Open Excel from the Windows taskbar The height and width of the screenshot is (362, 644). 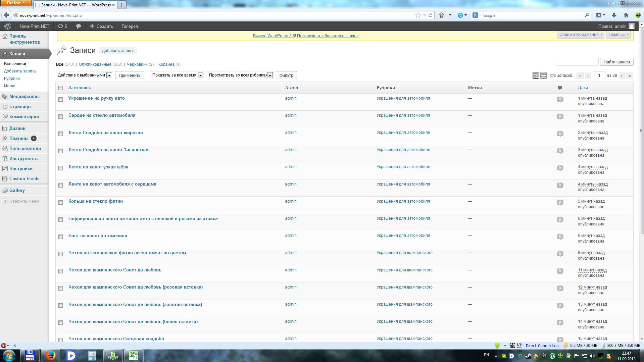(134, 355)
